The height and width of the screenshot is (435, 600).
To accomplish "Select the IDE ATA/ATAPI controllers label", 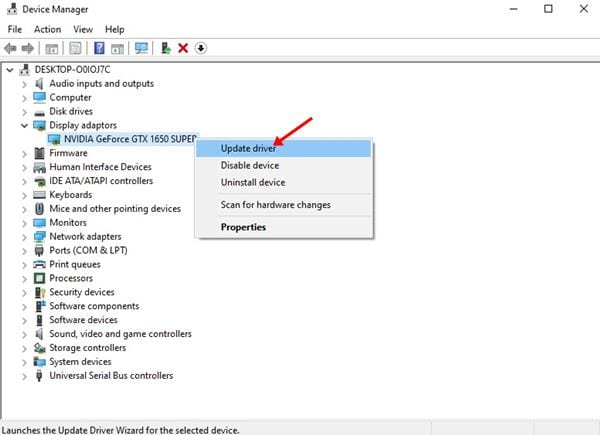I will tap(101, 181).
